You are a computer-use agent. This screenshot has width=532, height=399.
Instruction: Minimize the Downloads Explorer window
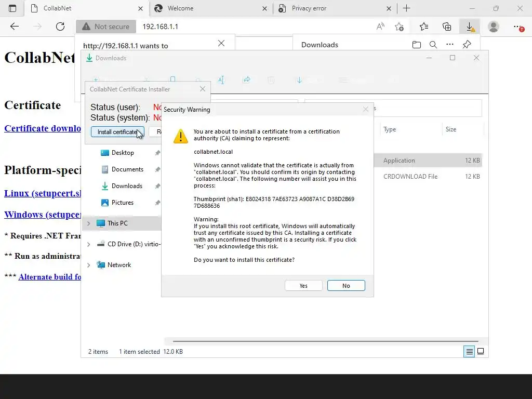429,58
